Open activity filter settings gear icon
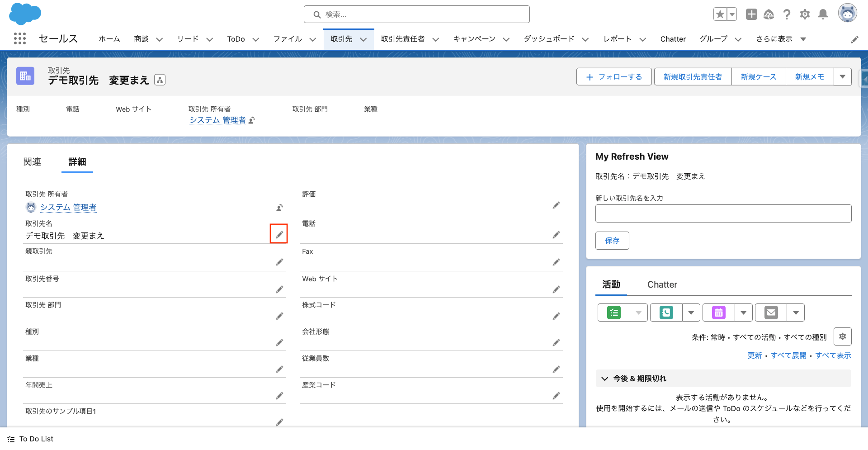This screenshot has width=868, height=450. 842,336
